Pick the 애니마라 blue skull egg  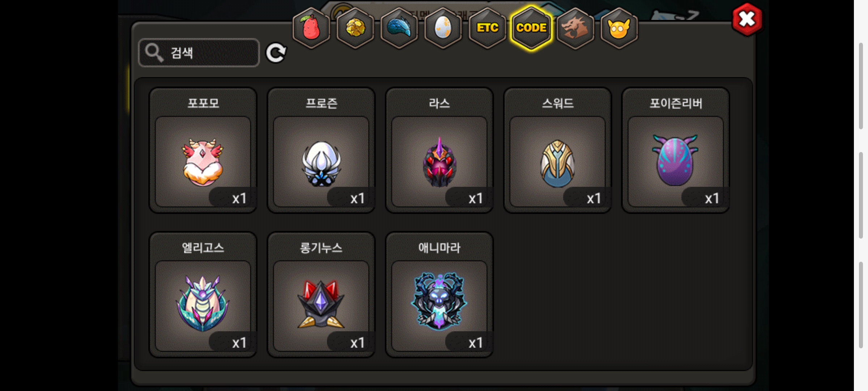pyautogui.click(x=439, y=295)
